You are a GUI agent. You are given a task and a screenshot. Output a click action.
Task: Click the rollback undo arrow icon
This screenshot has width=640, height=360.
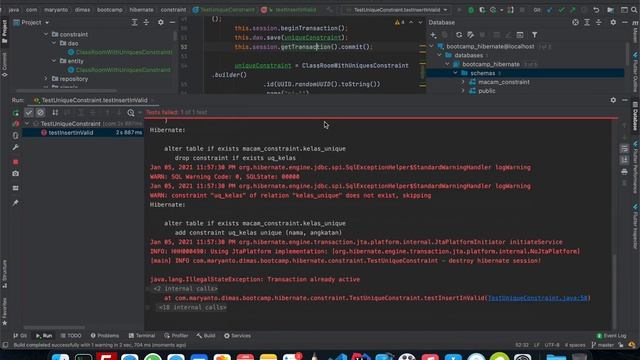[x=596, y=10]
